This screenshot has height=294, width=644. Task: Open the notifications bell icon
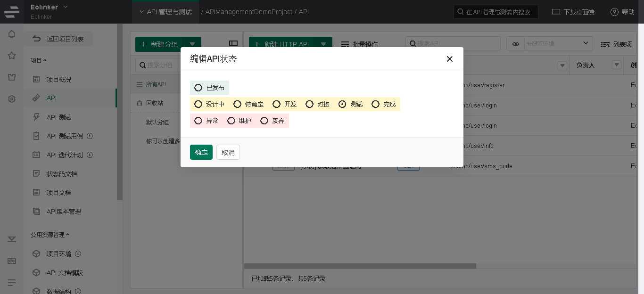click(12, 34)
